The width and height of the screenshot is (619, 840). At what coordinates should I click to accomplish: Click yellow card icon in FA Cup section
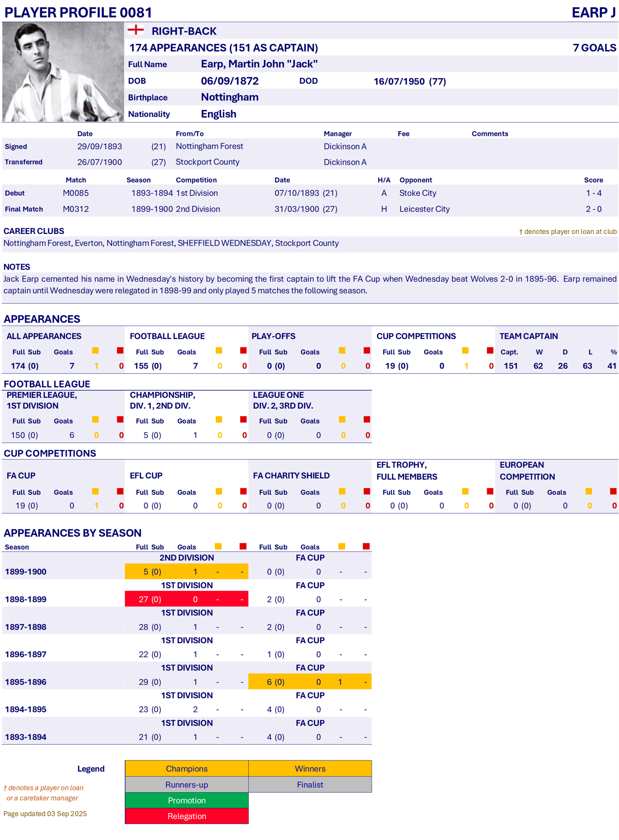pyautogui.click(x=95, y=491)
